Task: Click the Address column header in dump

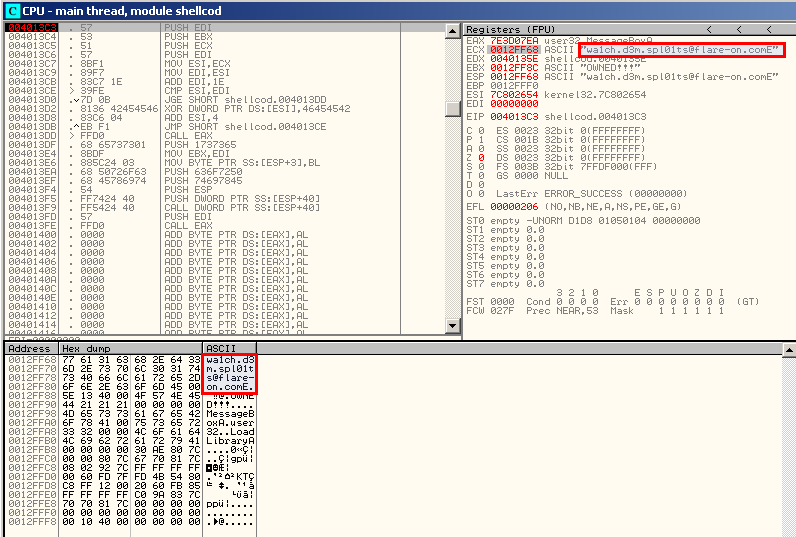Action: click(x=27, y=348)
